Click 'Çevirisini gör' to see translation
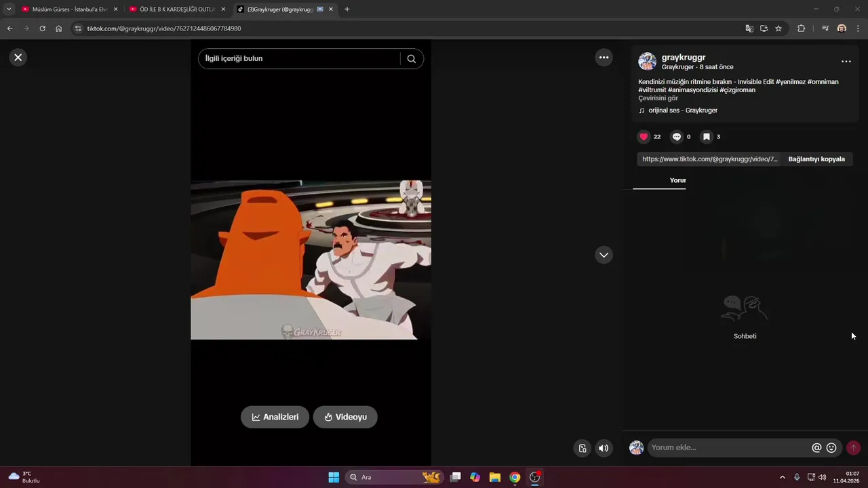 click(658, 98)
